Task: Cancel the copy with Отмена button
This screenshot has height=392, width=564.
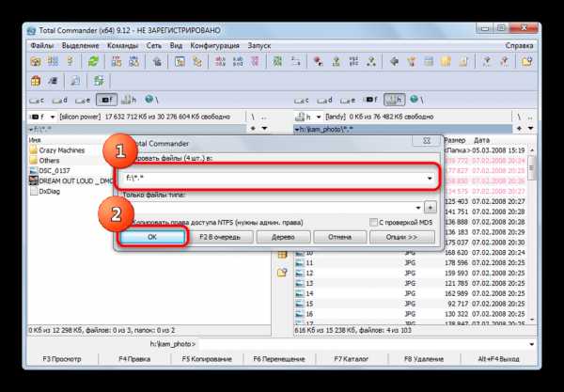Action: 339,237
